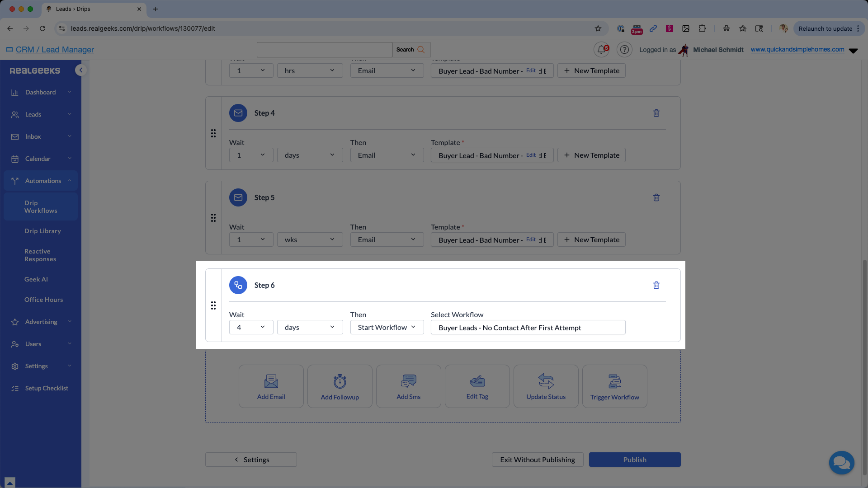Grab the Step 6 drag handle

point(213,305)
